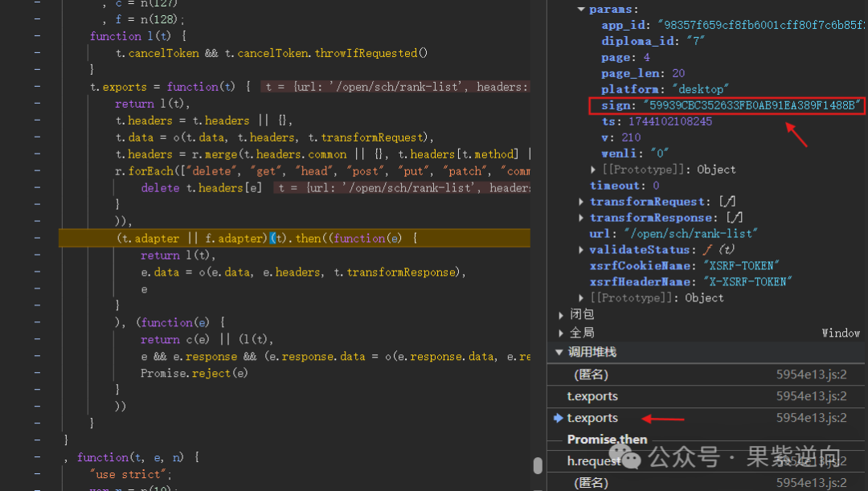This screenshot has width=868, height=491.
Task: Collapse the 调用堆栈 call stack panel
Action: (560, 352)
